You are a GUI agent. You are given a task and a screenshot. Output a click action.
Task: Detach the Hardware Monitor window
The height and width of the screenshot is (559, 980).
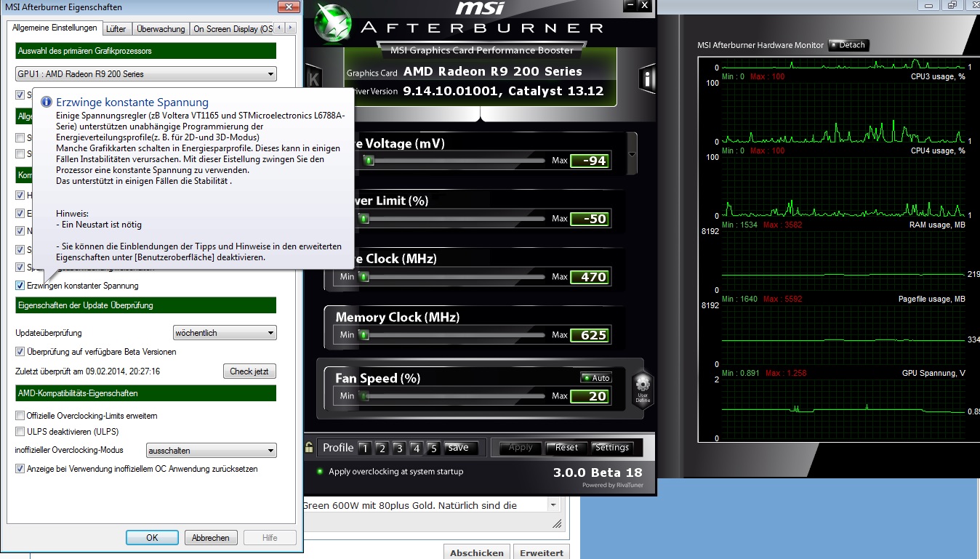point(848,45)
